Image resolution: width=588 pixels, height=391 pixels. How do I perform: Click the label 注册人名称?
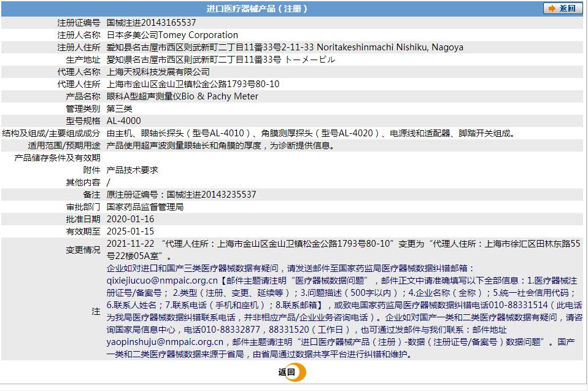(x=79, y=35)
